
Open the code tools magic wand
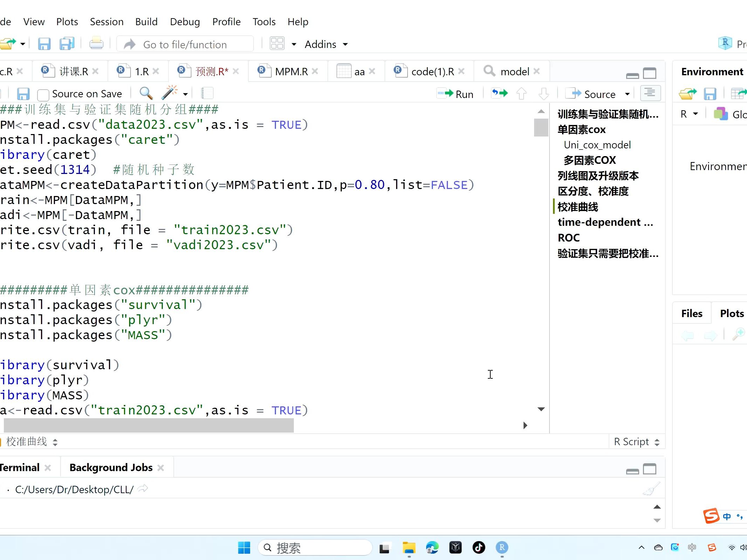point(170,93)
